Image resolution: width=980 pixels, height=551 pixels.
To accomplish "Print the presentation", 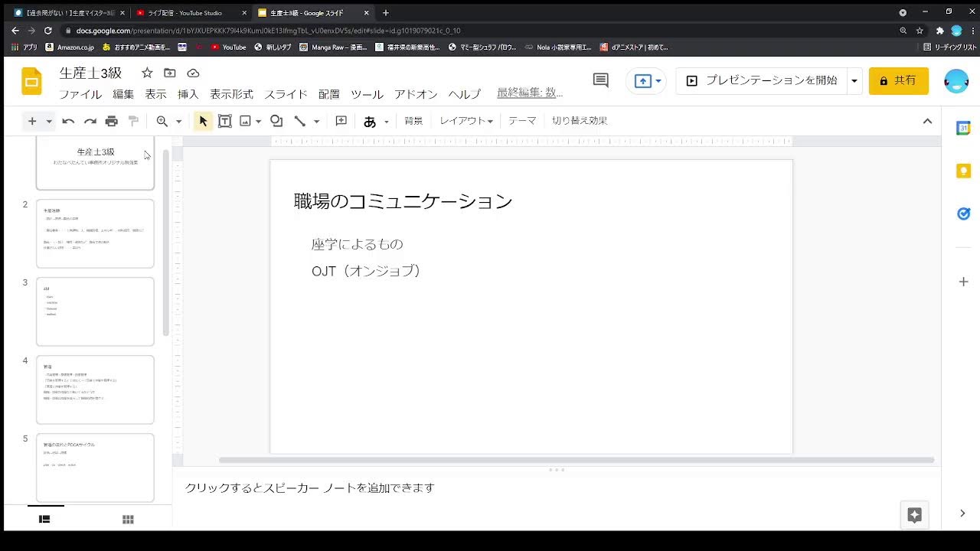I will pos(112,121).
